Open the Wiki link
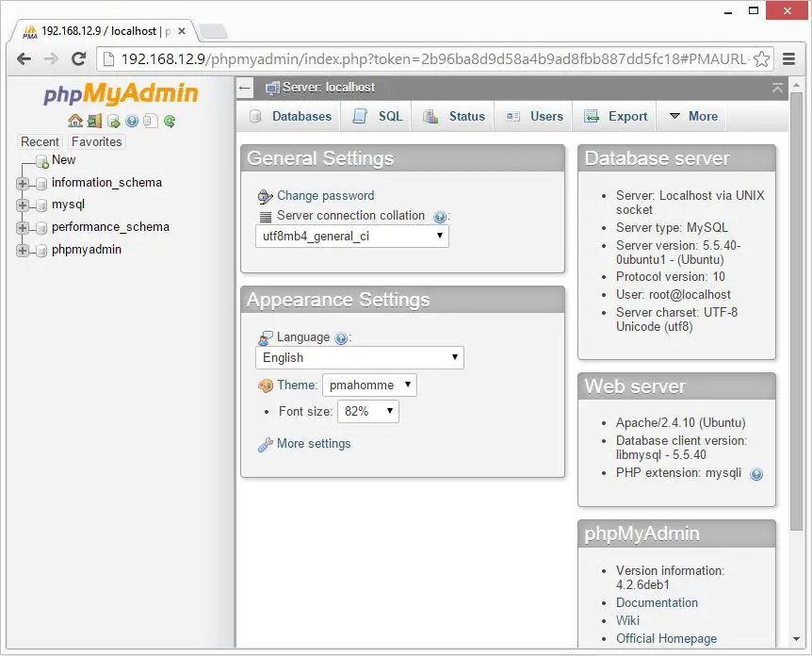Image resolution: width=812 pixels, height=656 pixels. 627,620
